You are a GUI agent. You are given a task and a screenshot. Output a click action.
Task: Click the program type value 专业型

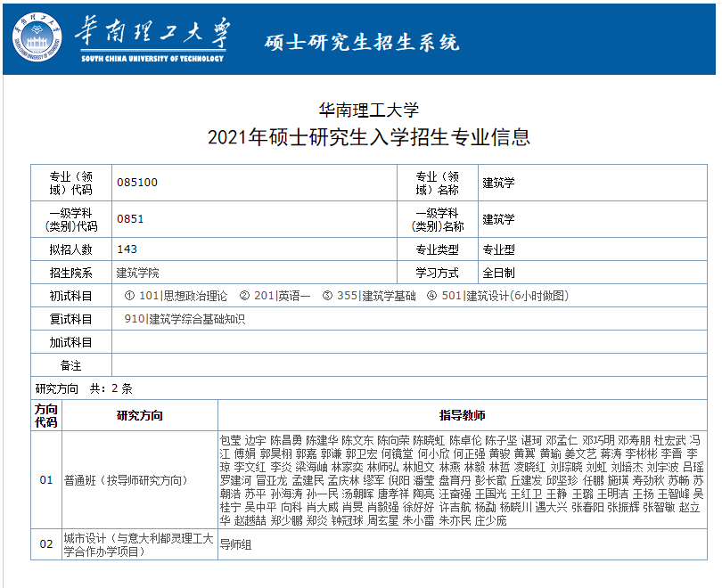(x=498, y=249)
